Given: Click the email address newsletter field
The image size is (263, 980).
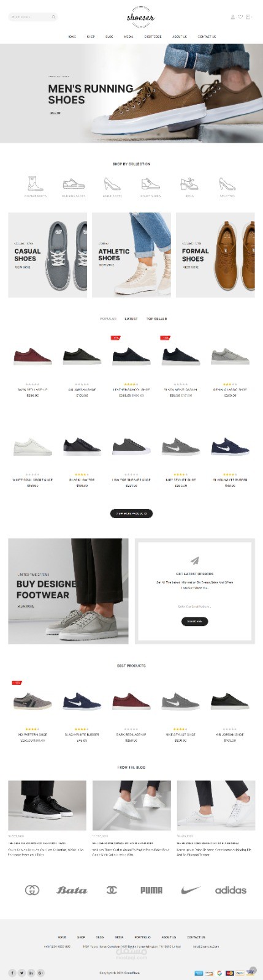Looking at the screenshot, I should pos(194,606).
